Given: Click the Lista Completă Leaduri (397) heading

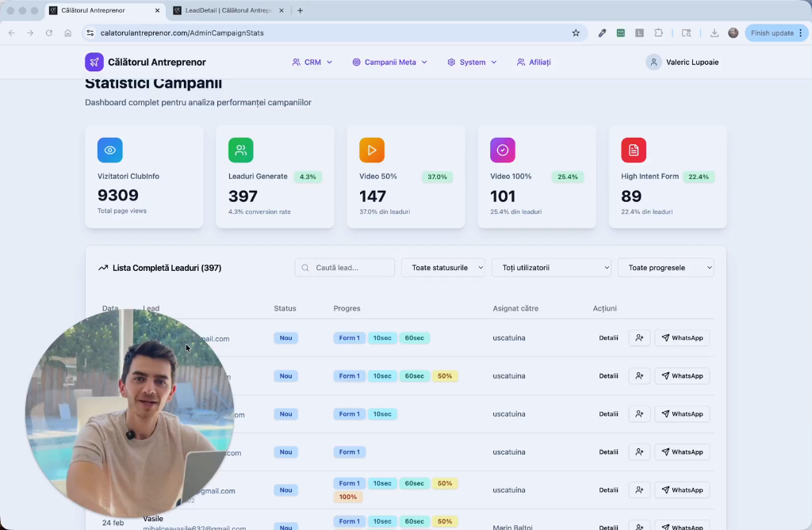Looking at the screenshot, I should pos(167,268).
